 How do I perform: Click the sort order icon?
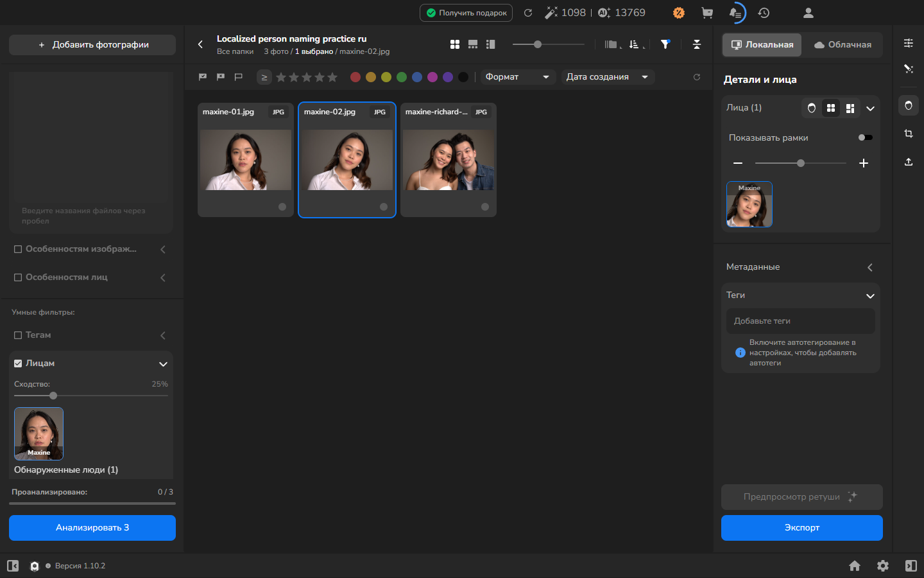[635, 44]
